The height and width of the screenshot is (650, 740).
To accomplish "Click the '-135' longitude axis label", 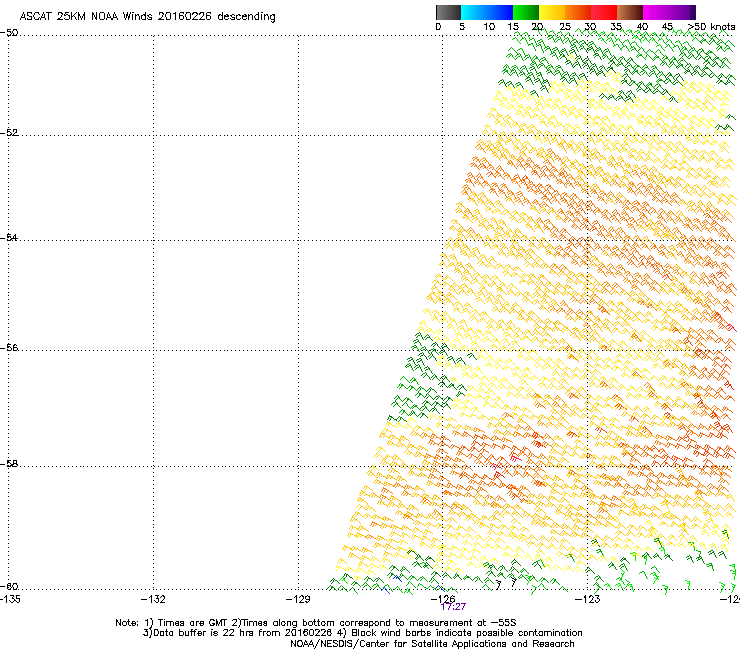I will click(10, 599).
